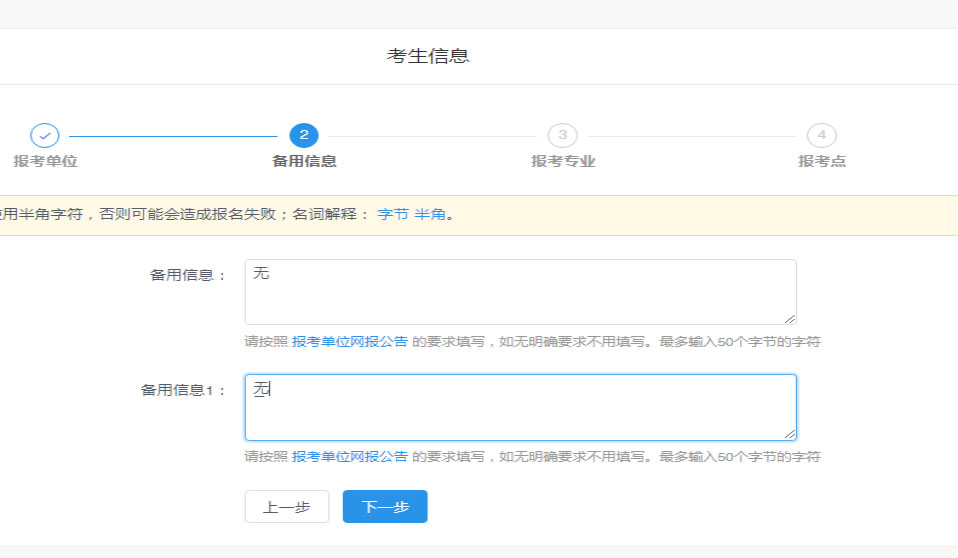Open 报考单位网报公告 link below first 备用信息 field
Screen dimensions: 958x558
pyautogui.click(x=349, y=341)
